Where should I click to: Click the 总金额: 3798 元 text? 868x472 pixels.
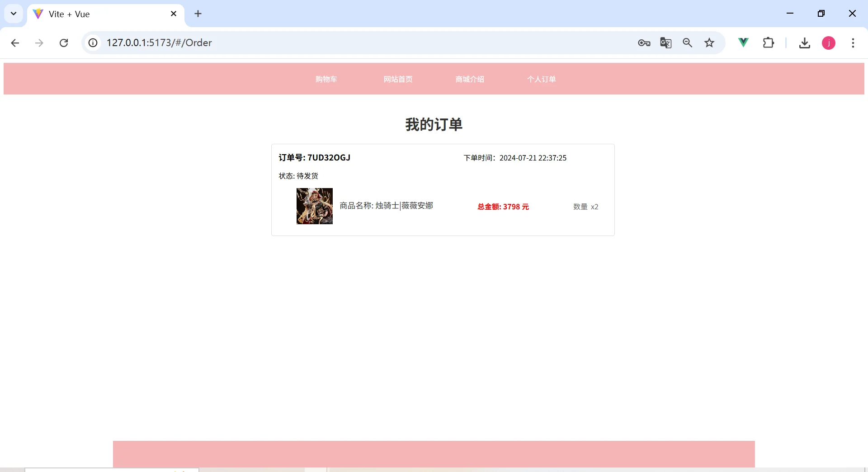tap(503, 207)
